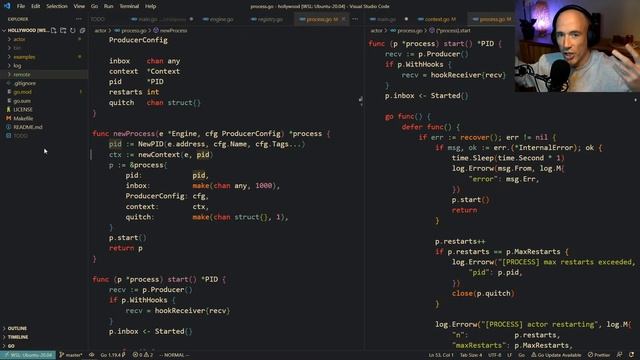Click the close(p.quitch) line in right editor
Screen dimensions: 640x360
[x=483, y=293]
